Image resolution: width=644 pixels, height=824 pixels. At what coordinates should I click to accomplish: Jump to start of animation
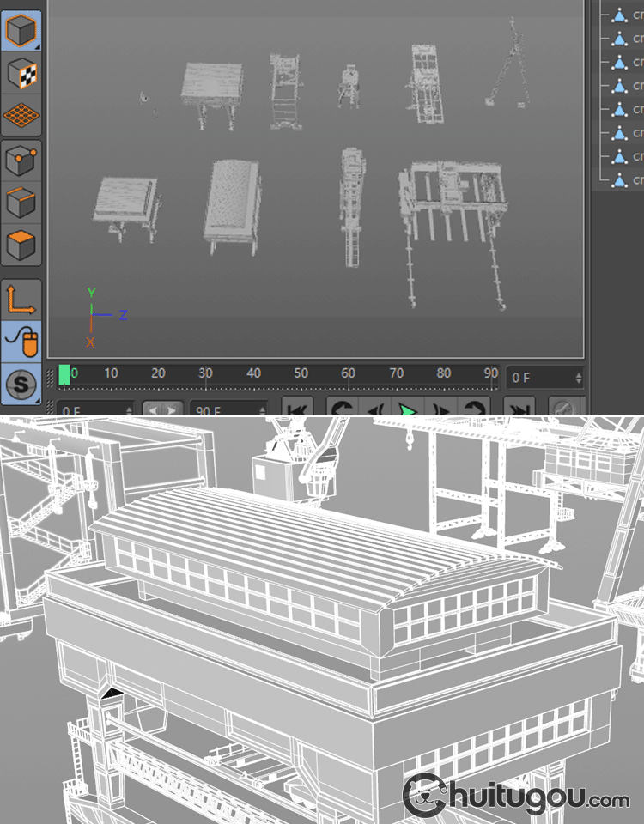[297, 409]
